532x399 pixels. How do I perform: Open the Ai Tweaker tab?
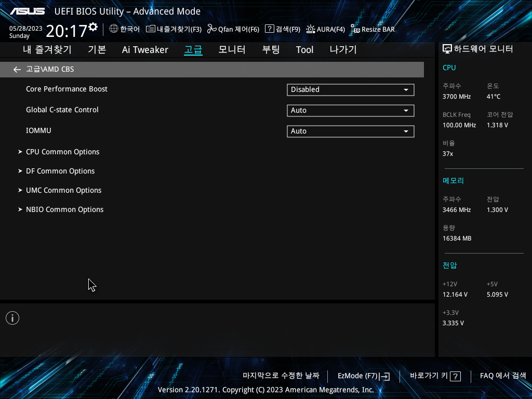145,49
